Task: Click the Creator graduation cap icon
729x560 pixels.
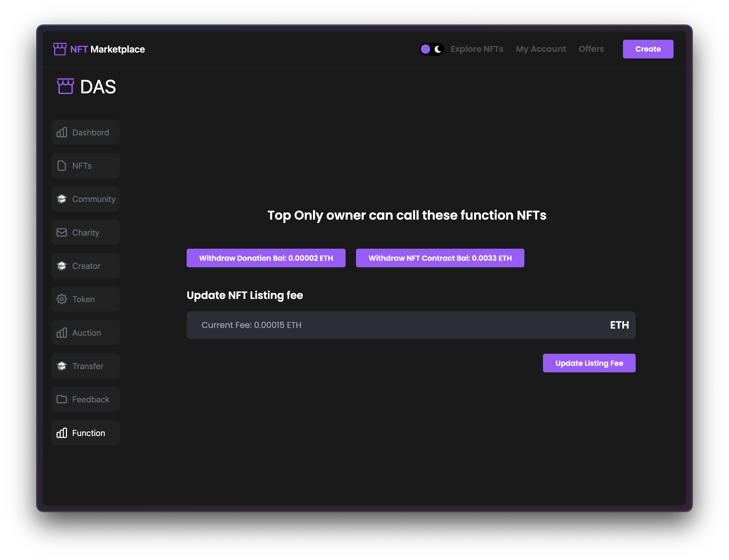Action: 62,266
